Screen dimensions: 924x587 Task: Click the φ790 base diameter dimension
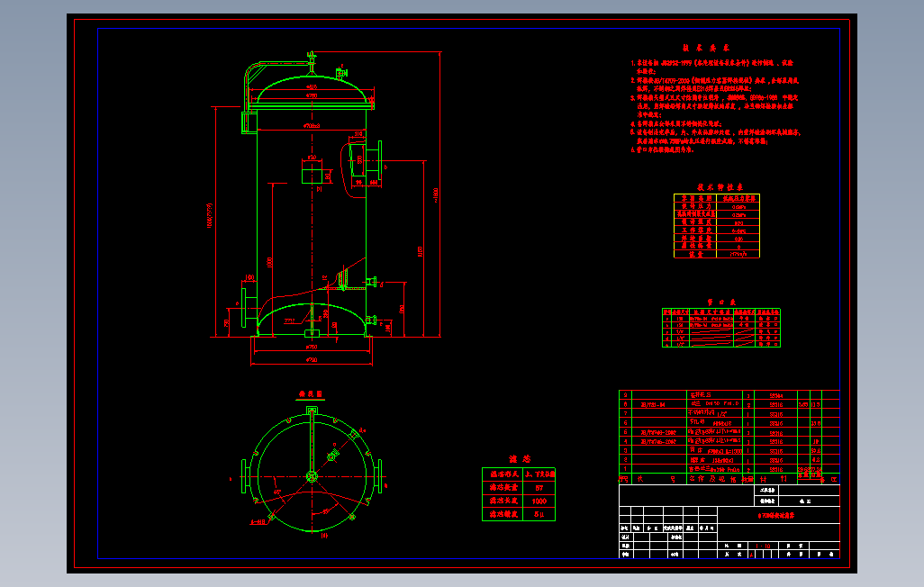click(311, 359)
